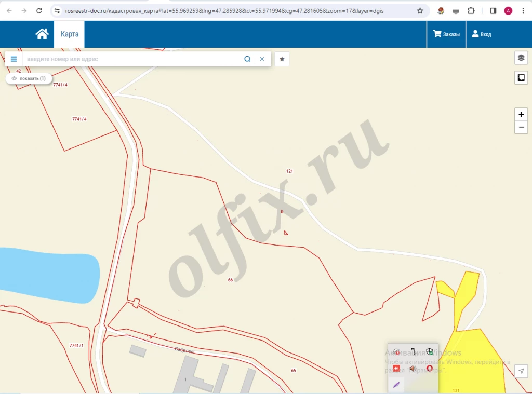Screen dimensions: 532x394
Task: Open the Заказы cart page
Action: [x=446, y=34]
